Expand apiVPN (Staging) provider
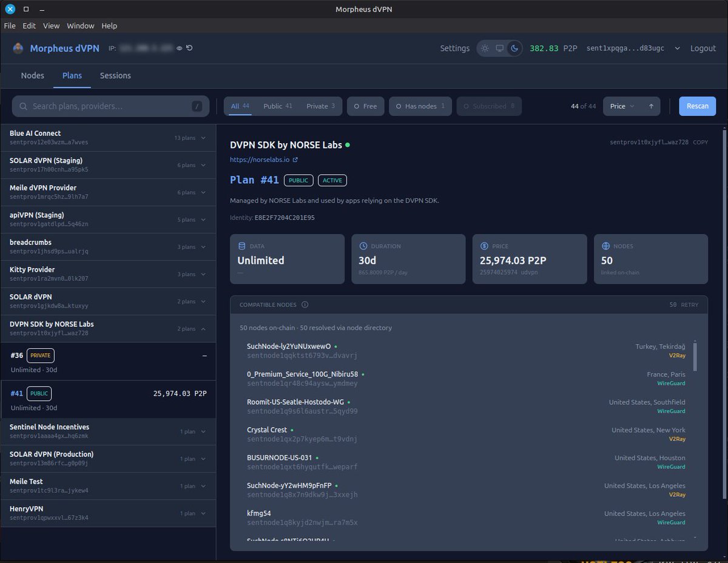 tap(108, 220)
